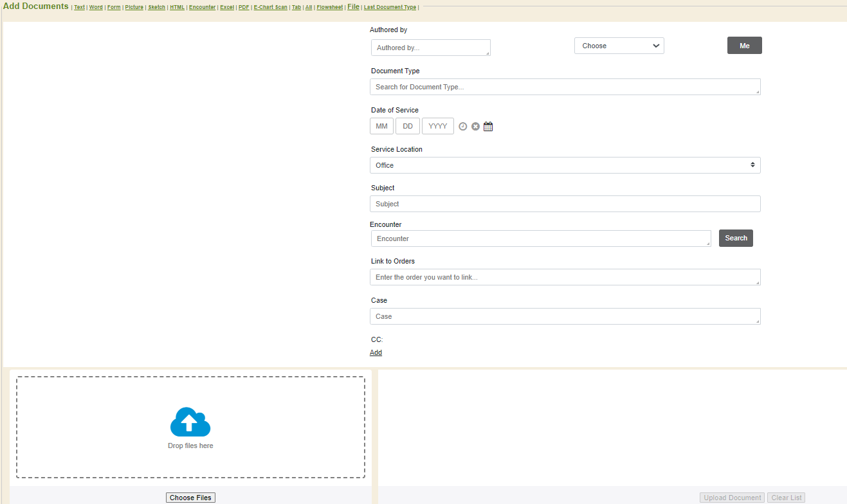Click the Add link under CC
Image resolution: width=847 pixels, height=504 pixels.
(x=376, y=352)
